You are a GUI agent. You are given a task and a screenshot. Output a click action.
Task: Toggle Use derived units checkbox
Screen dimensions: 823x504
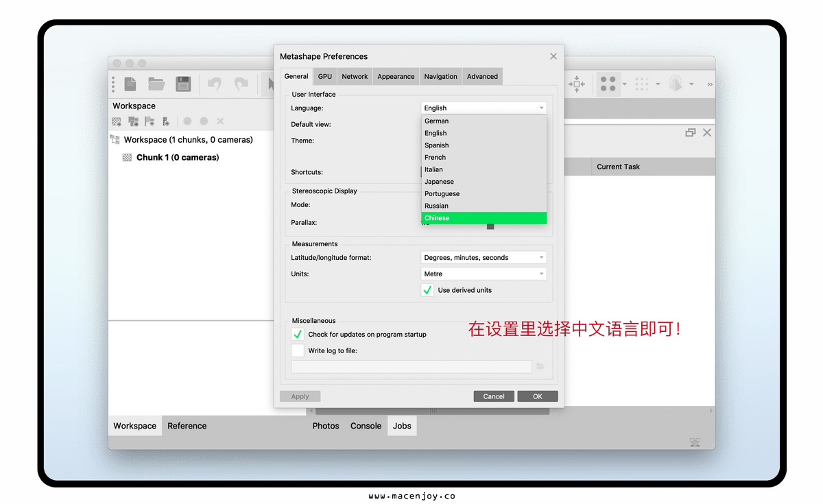(427, 290)
